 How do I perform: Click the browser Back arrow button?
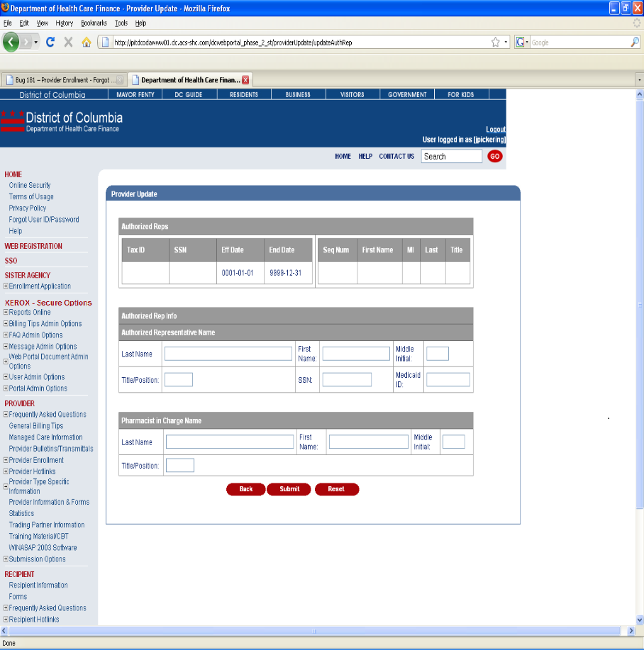[12, 42]
